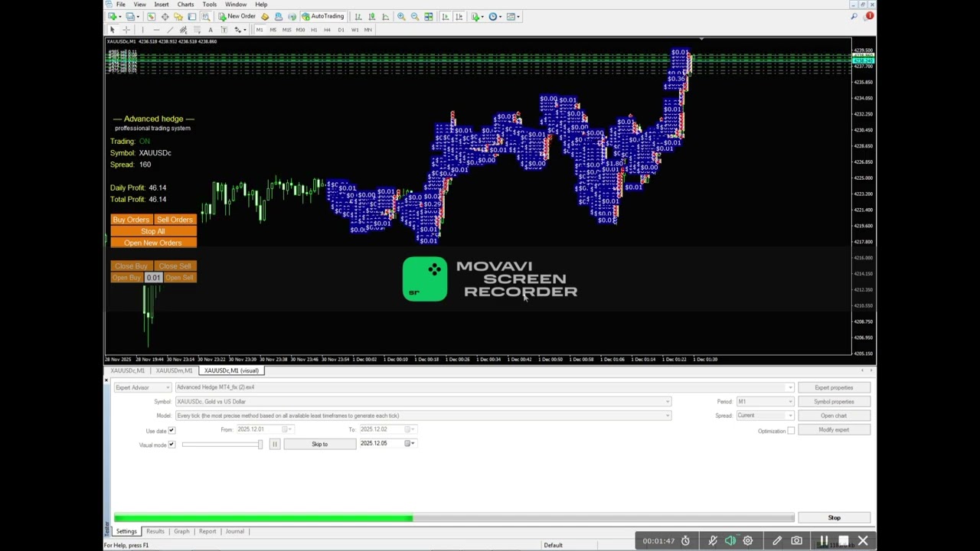The image size is (980, 551).
Task: Select the cursor arrow tool
Action: [x=113, y=30]
